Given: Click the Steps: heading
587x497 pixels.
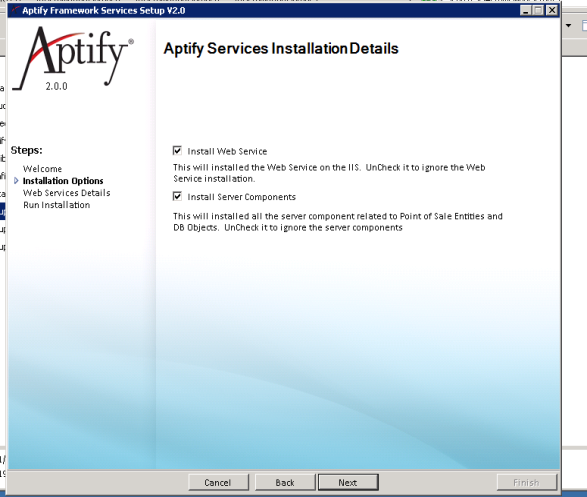Looking at the screenshot, I should coord(27,150).
